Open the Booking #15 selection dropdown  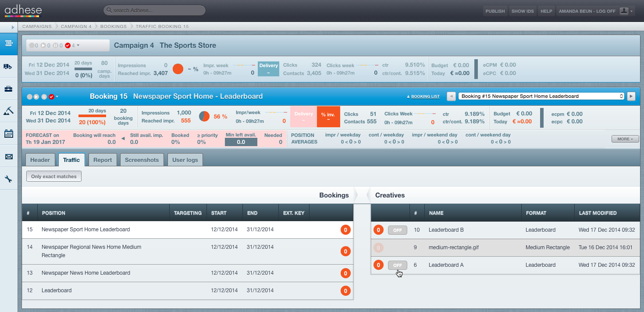tap(542, 96)
